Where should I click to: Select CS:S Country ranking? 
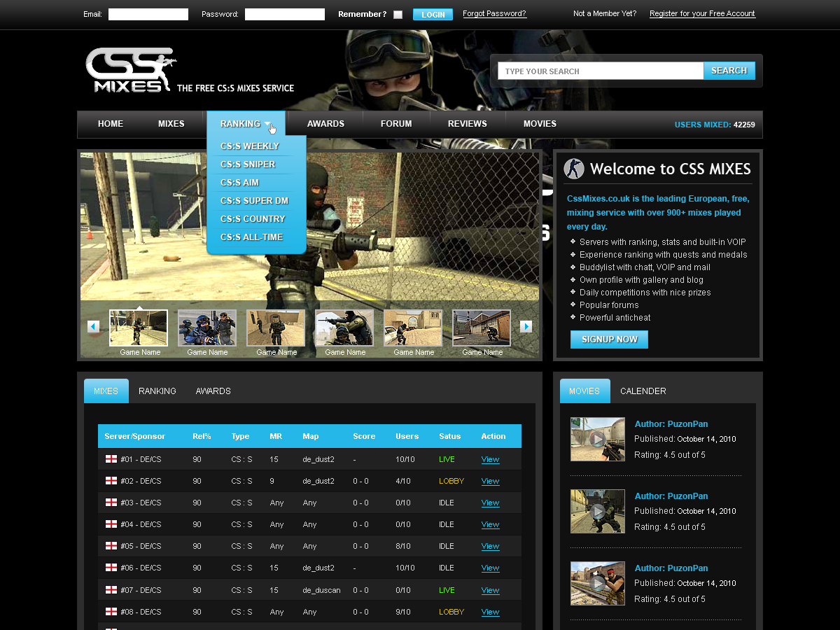pos(253,219)
